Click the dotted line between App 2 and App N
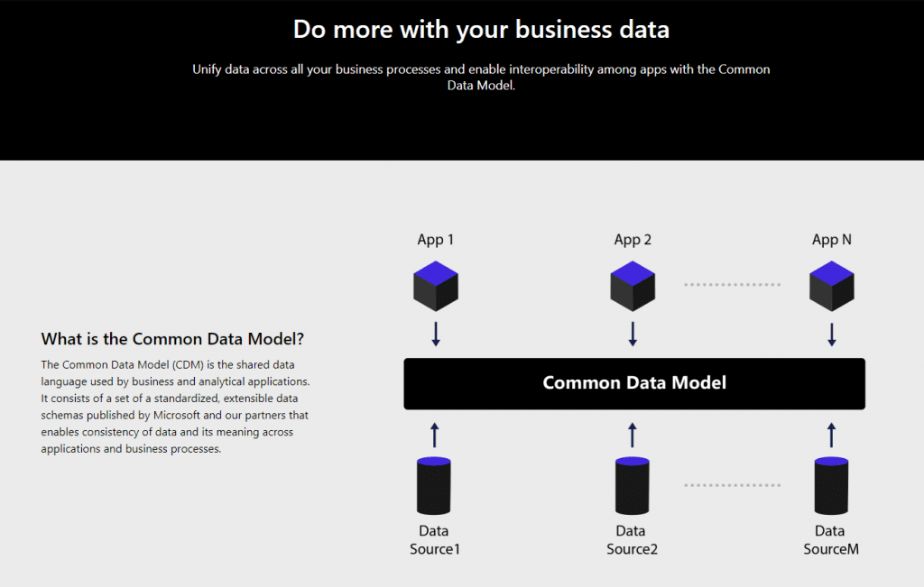 point(732,285)
